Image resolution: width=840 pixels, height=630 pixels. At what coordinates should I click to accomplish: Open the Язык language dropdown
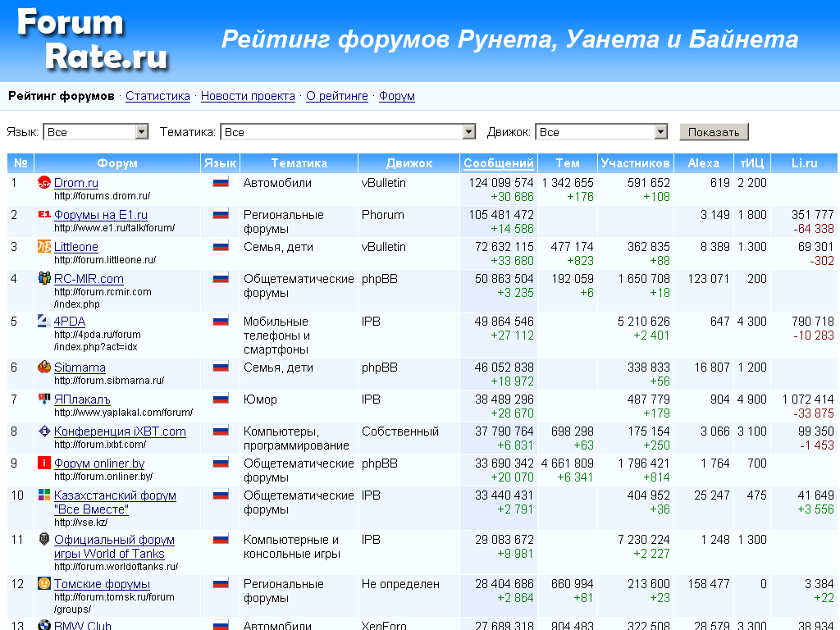pyautogui.click(x=95, y=132)
